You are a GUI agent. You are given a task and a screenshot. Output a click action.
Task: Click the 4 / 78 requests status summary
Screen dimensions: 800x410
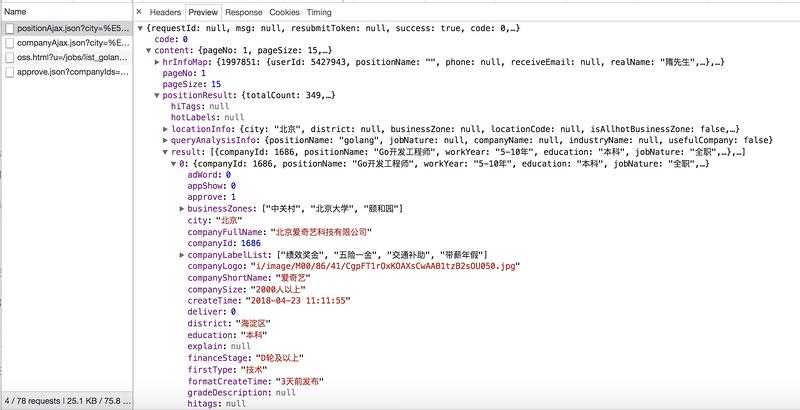coord(67,401)
